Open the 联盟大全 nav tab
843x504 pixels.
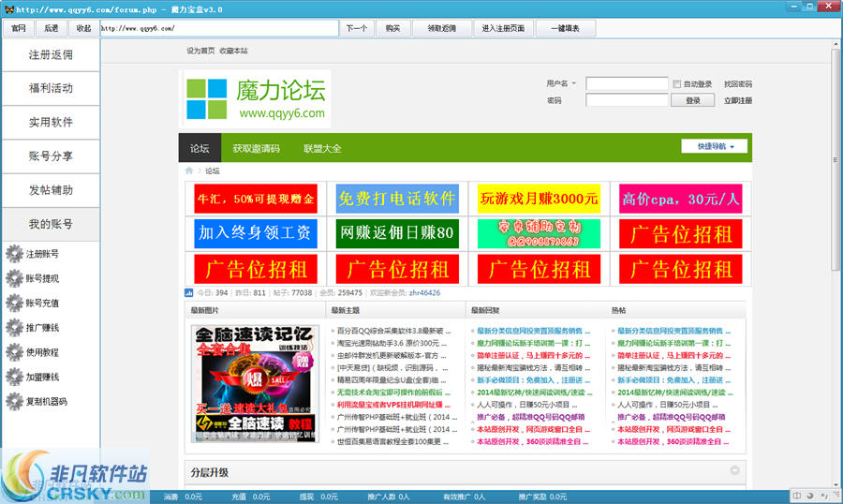point(322,149)
